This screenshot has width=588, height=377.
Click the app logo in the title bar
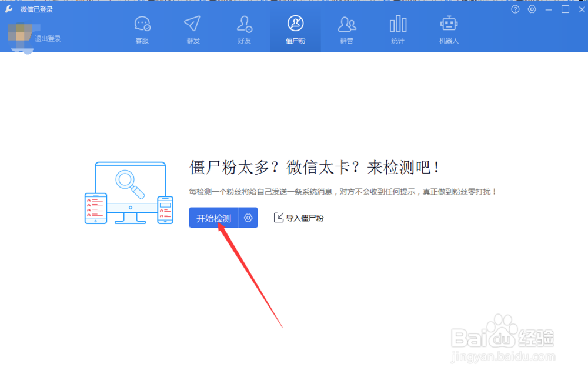point(8,9)
